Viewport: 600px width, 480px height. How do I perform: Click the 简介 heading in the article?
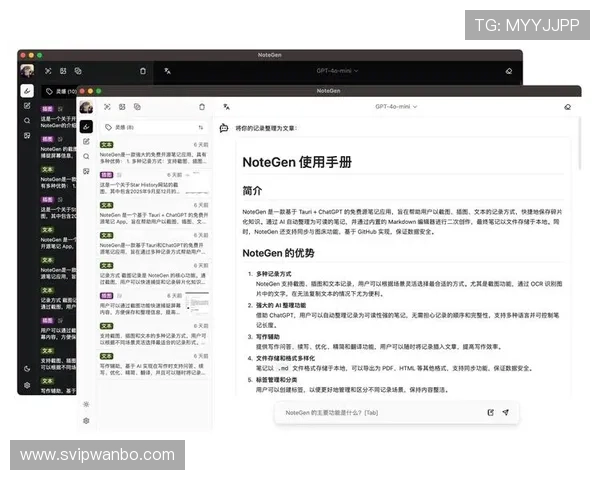252,191
